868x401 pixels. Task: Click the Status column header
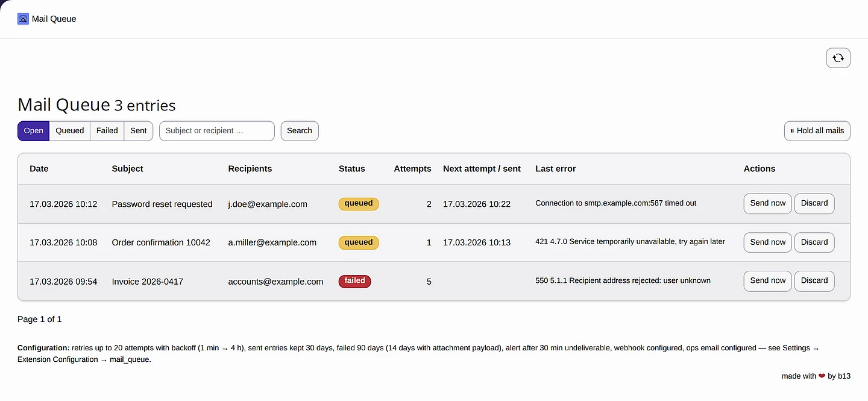(352, 169)
